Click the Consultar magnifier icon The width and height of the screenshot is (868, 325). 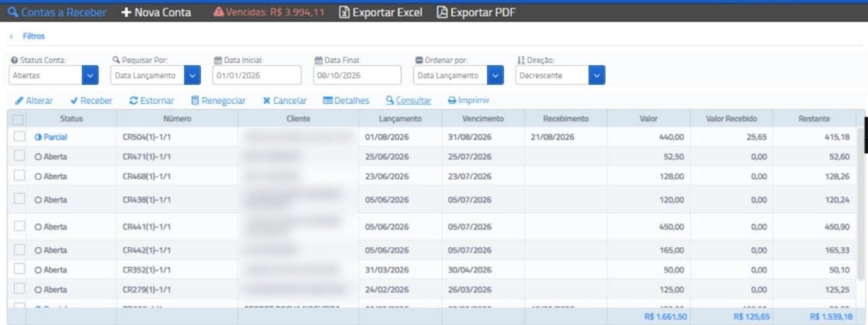click(390, 101)
